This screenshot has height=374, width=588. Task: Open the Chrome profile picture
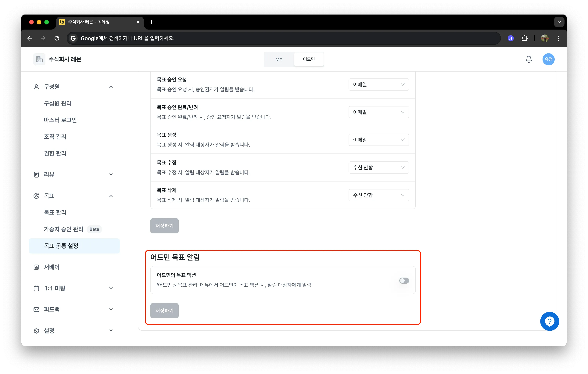[545, 38]
